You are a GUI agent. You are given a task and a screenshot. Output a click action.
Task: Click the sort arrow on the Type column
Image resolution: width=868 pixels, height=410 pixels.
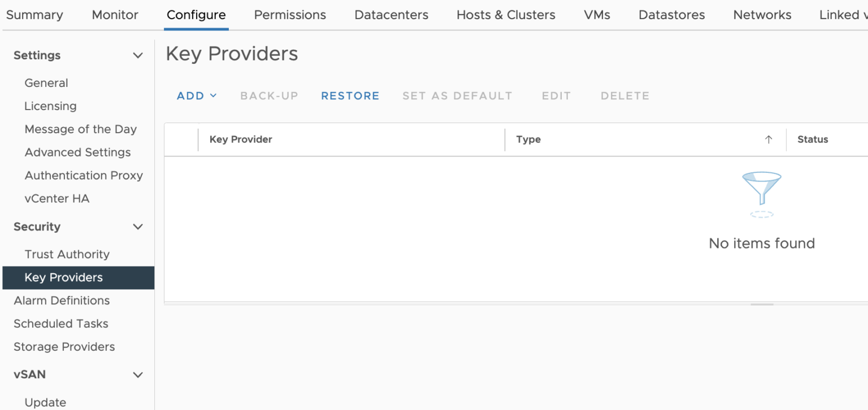pos(769,139)
